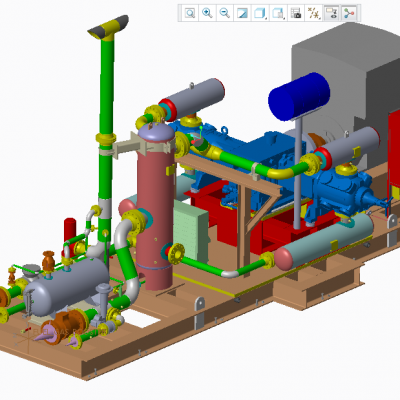Pick the horizontal gray vessel at lower left
Image resolution: width=400 pixels, height=400 pixels.
[67, 287]
